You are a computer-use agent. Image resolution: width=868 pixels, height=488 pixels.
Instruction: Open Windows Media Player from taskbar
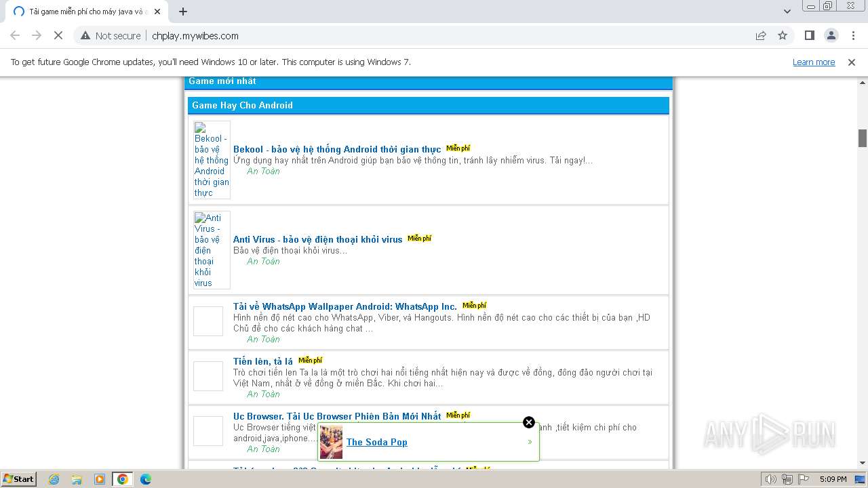(100, 479)
